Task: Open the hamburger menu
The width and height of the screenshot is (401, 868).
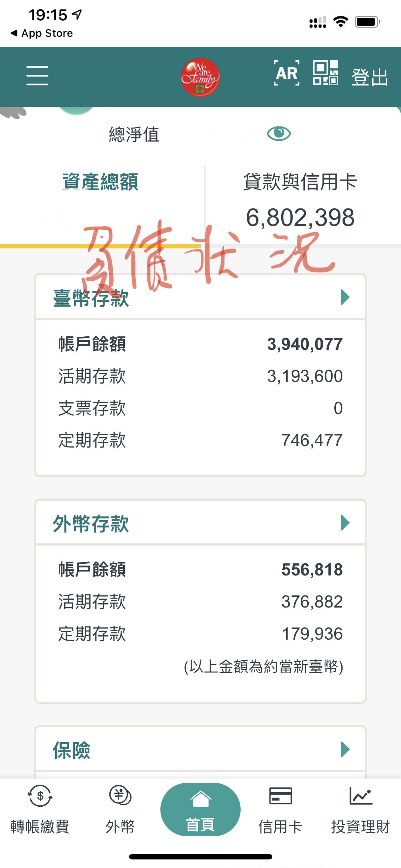Action: [37, 76]
